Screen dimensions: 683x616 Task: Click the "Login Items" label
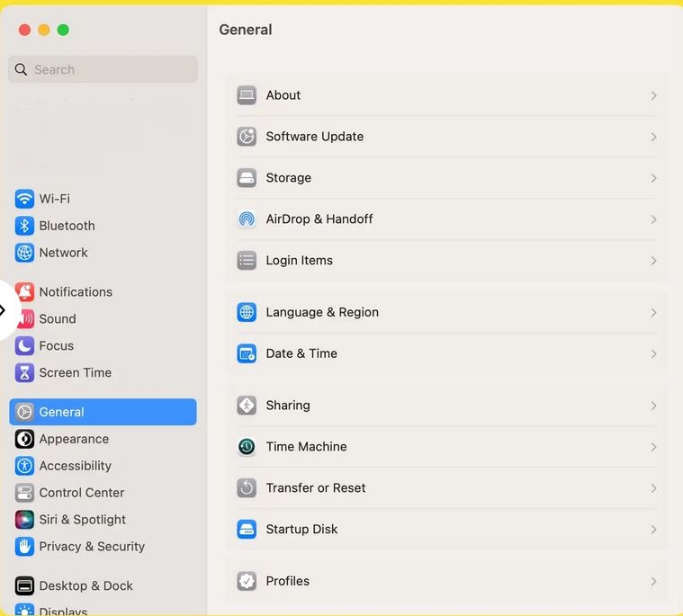tap(300, 260)
